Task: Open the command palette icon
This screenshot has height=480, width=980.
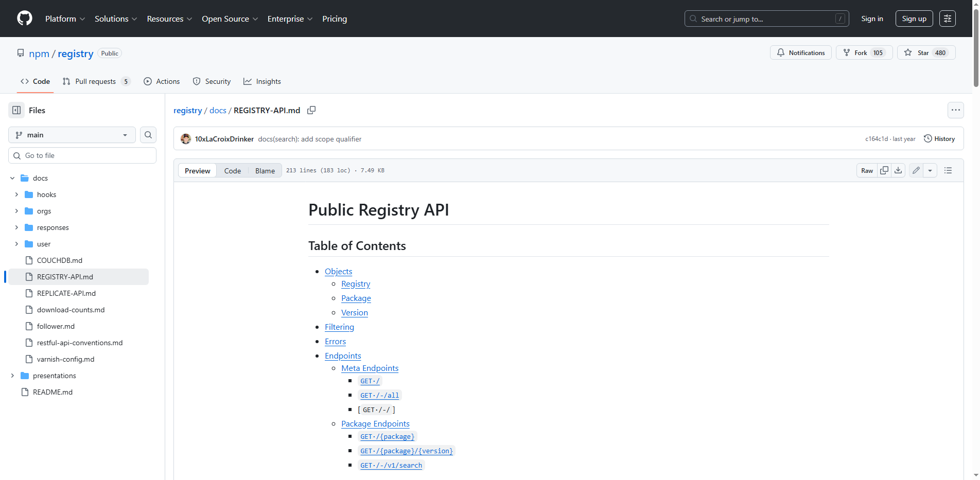Action: click(x=948, y=19)
